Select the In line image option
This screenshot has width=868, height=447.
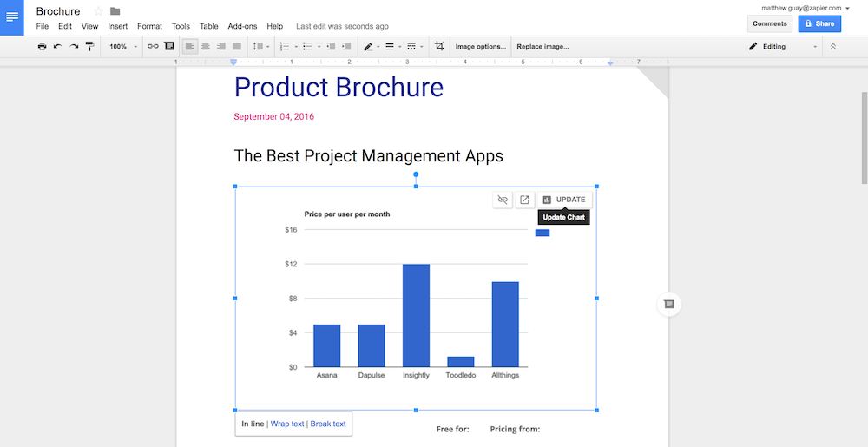253,424
